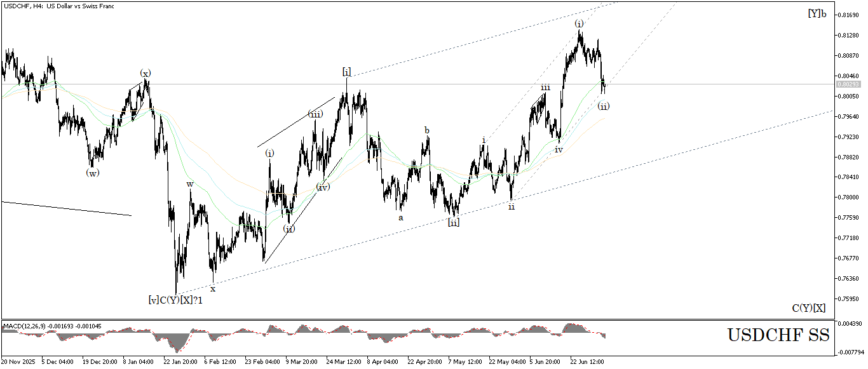Click the 0.78000 price axis label
868x369 pixels.
(x=848, y=198)
